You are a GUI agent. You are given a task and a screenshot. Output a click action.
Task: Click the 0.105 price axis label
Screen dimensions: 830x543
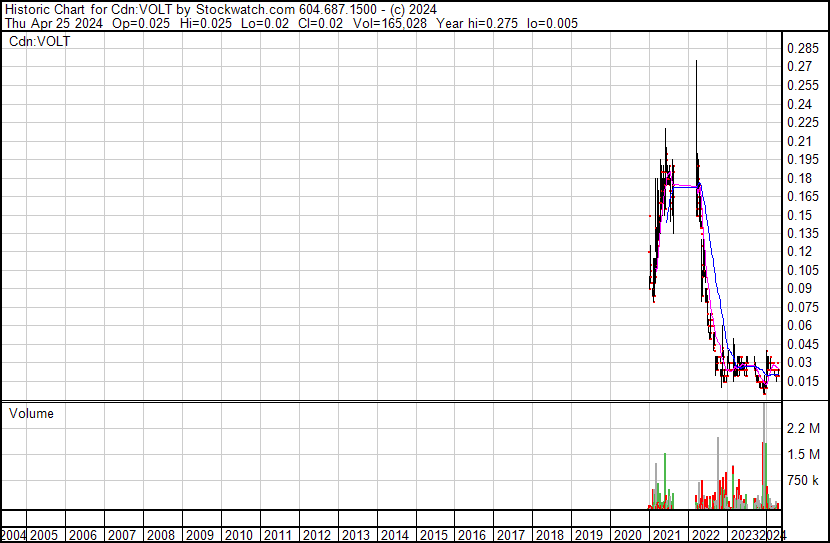[x=802, y=270]
